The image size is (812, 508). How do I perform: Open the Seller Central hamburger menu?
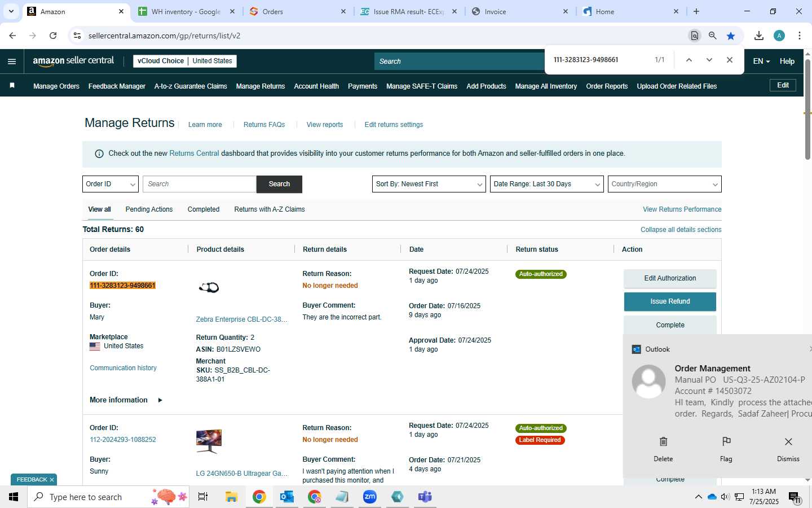(12, 62)
